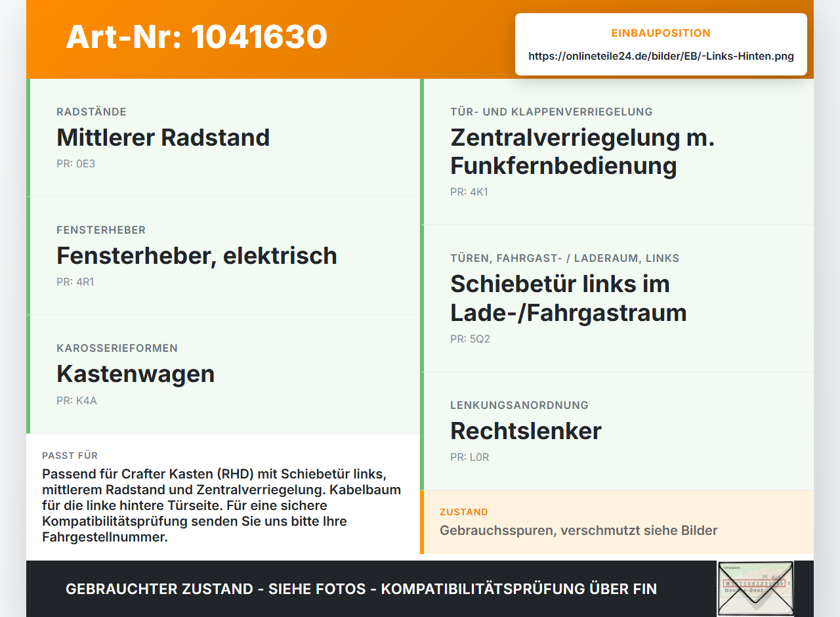840x617 pixels.
Task: Click the Mittlerer Radstand card
Action: (x=223, y=138)
